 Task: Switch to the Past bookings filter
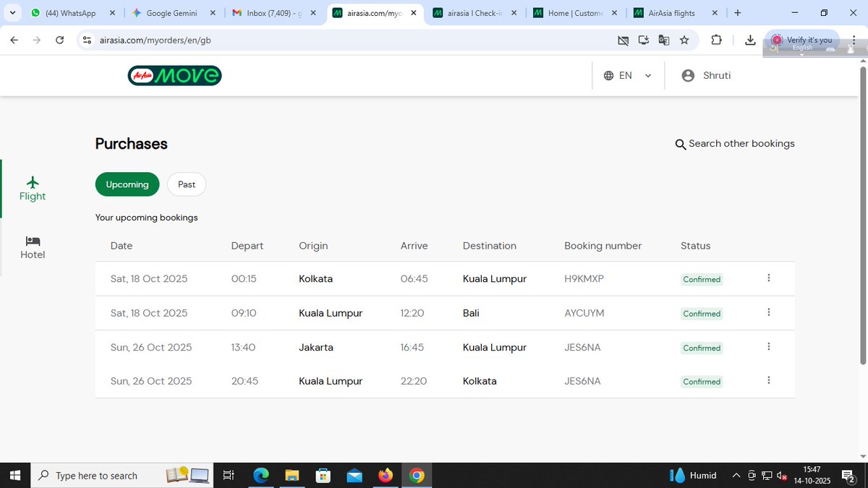pyautogui.click(x=187, y=184)
